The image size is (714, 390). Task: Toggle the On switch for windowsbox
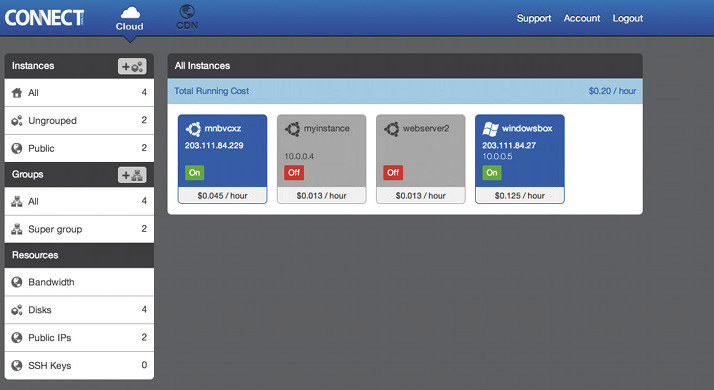(x=492, y=173)
